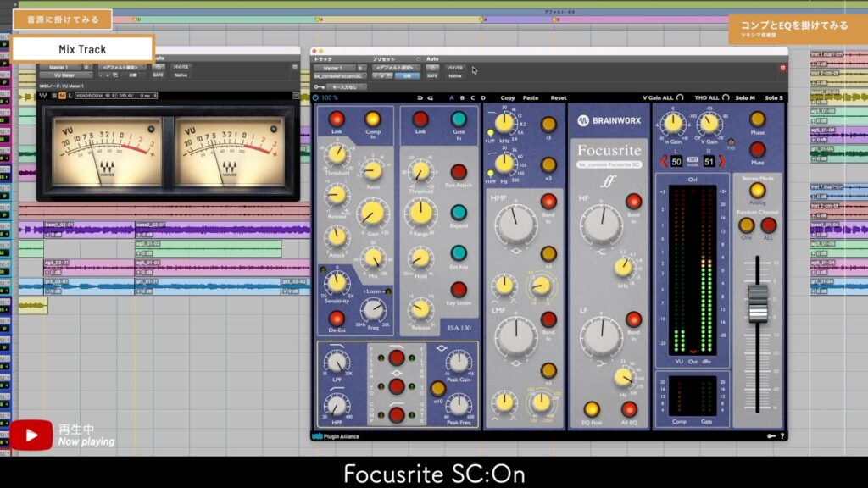Click the key icon beside the help question mark
Viewport: 868px width, 488px height.
[x=771, y=436]
